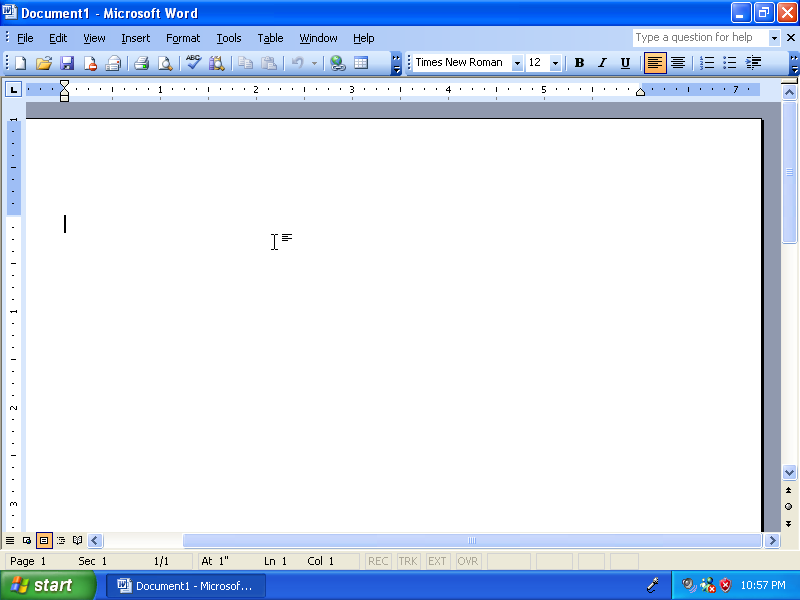Screen dimensions: 800x600
Task: Click the Windows Start button
Action: (x=48, y=585)
